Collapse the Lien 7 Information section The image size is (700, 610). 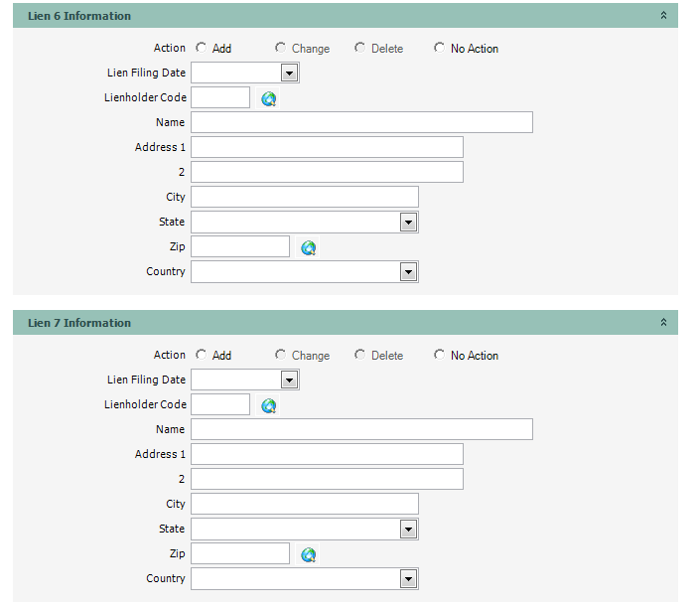663,323
